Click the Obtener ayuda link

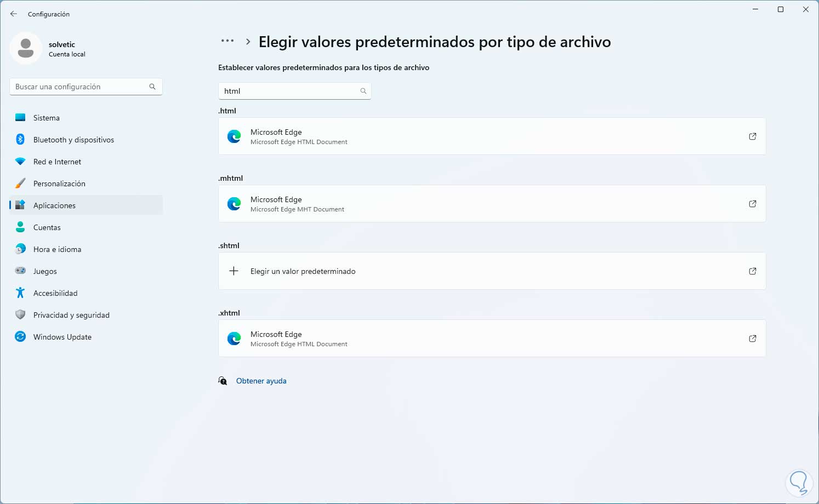261,381
